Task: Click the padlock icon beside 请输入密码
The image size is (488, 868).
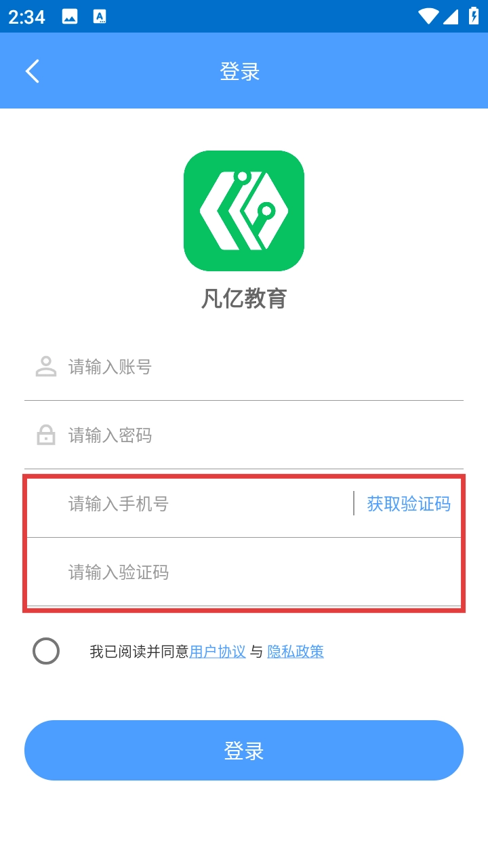Action: (x=46, y=435)
